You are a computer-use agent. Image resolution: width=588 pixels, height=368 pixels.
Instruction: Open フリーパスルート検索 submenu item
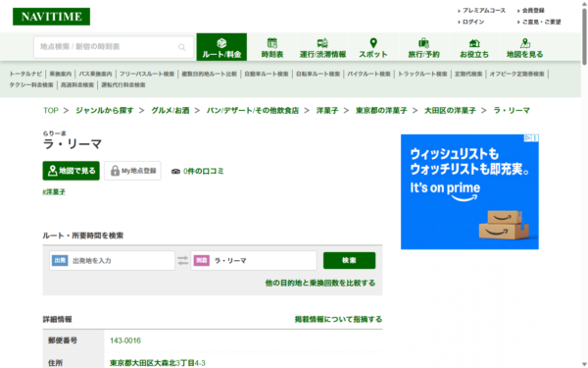tap(147, 74)
